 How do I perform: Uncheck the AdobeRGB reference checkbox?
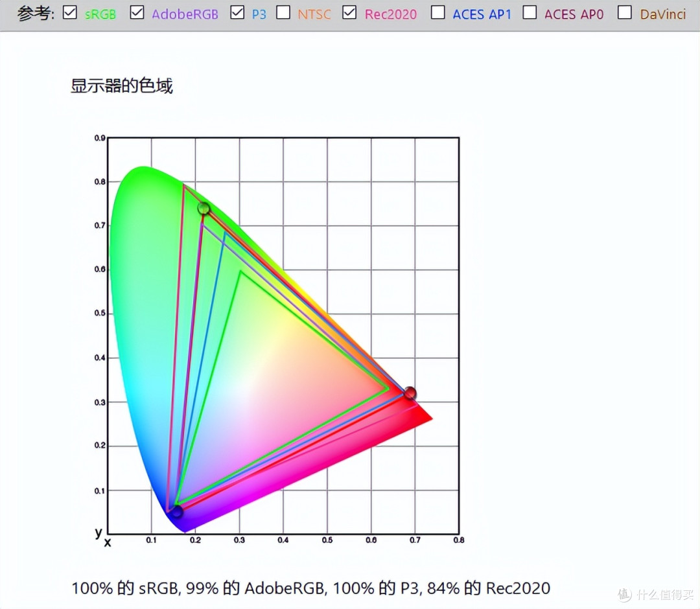click(x=137, y=12)
